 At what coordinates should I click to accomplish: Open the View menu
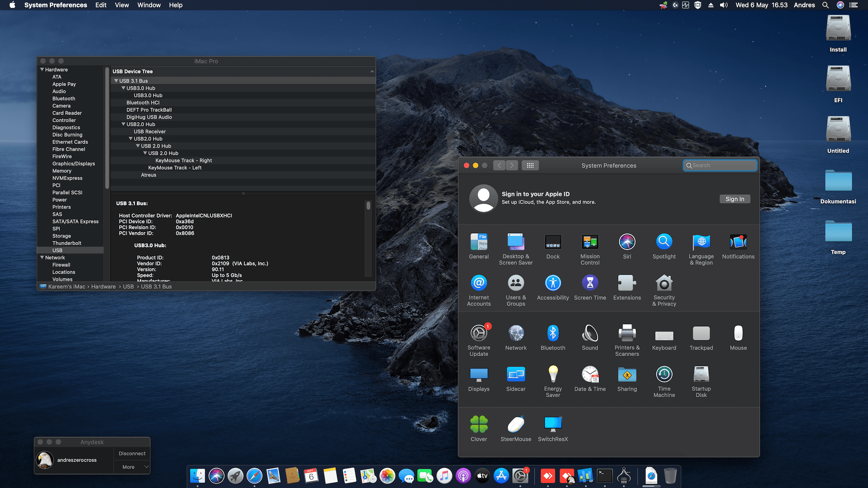[122, 5]
